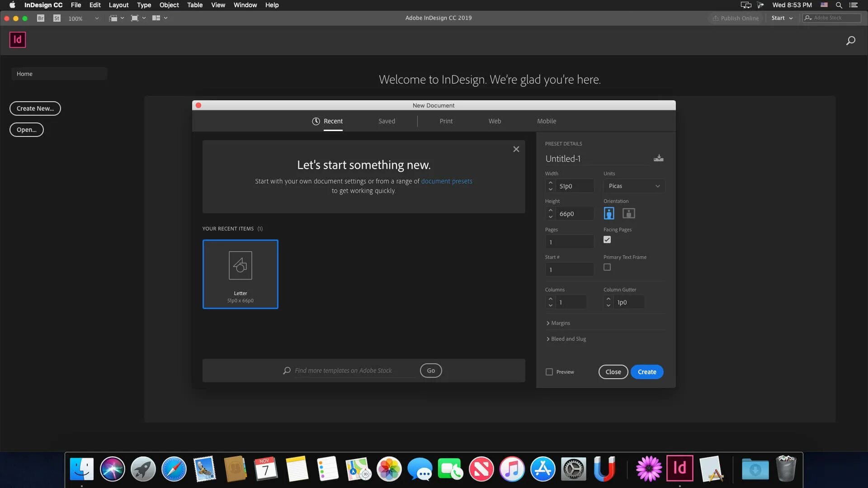Save the document preset icon
This screenshot has width=868, height=488.
click(658, 158)
